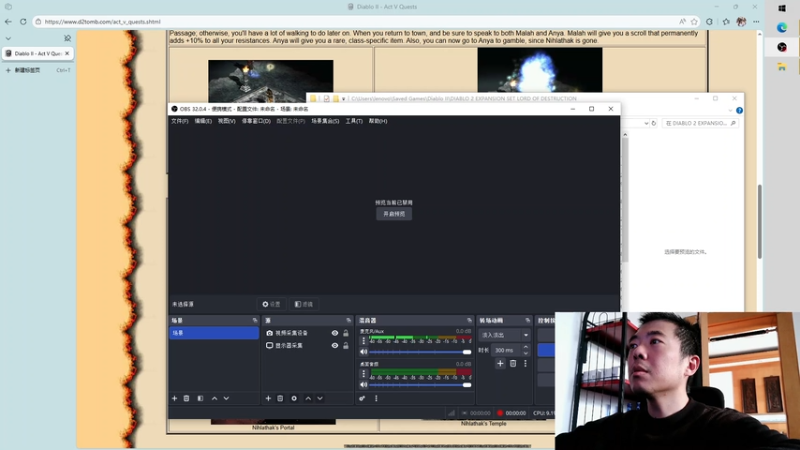This screenshot has width=800, height=450.
Task: Move scene down arrow in Scenes panel
Action: [x=226, y=398]
